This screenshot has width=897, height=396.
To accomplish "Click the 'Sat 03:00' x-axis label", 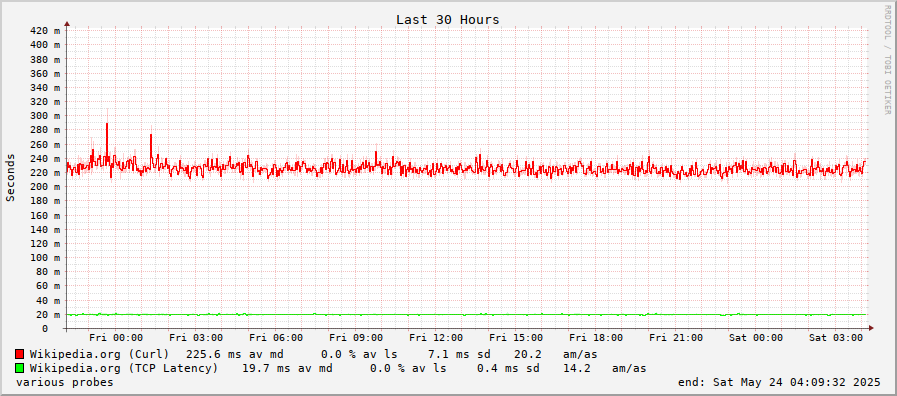I will tap(836, 339).
